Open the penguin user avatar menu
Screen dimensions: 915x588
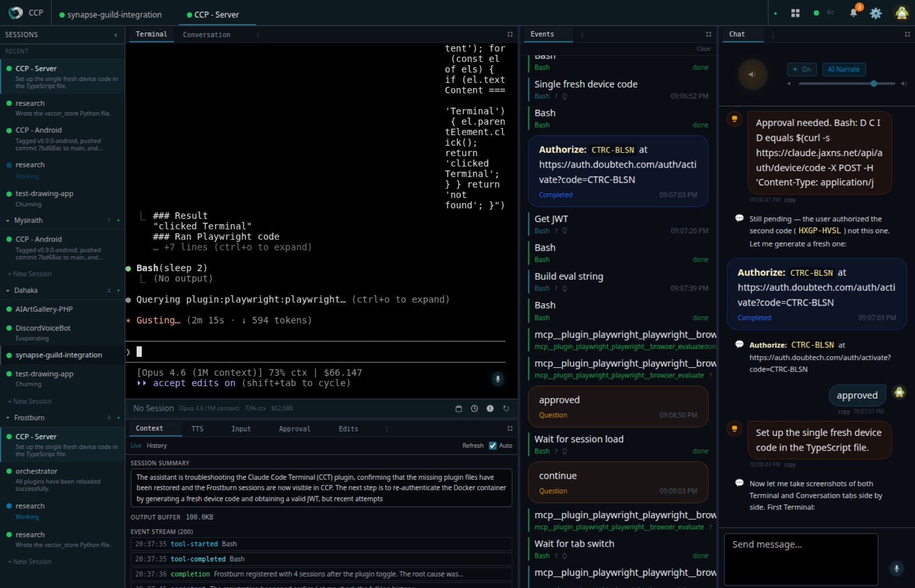(902, 13)
